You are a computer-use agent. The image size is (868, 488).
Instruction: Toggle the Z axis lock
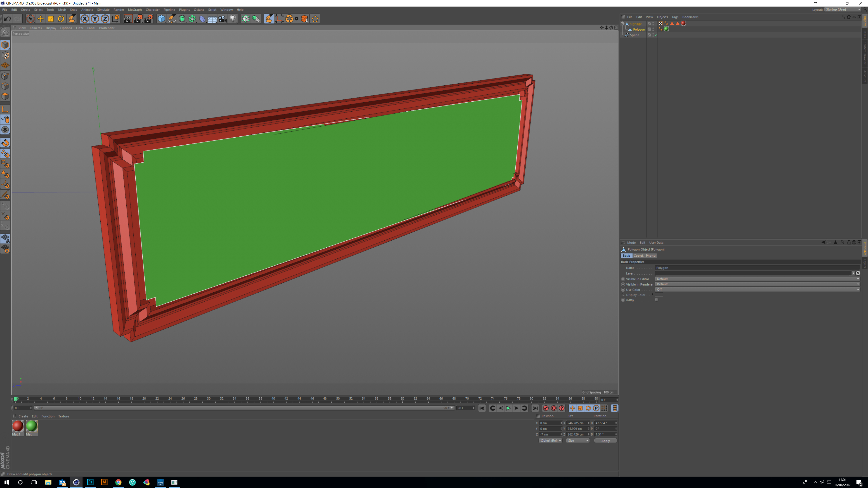[105, 19]
